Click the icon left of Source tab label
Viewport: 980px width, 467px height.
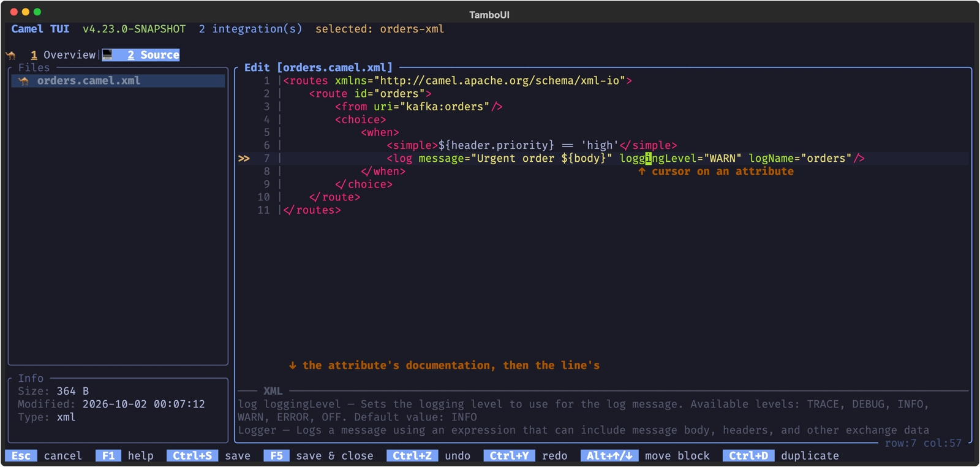tap(108, 55)
